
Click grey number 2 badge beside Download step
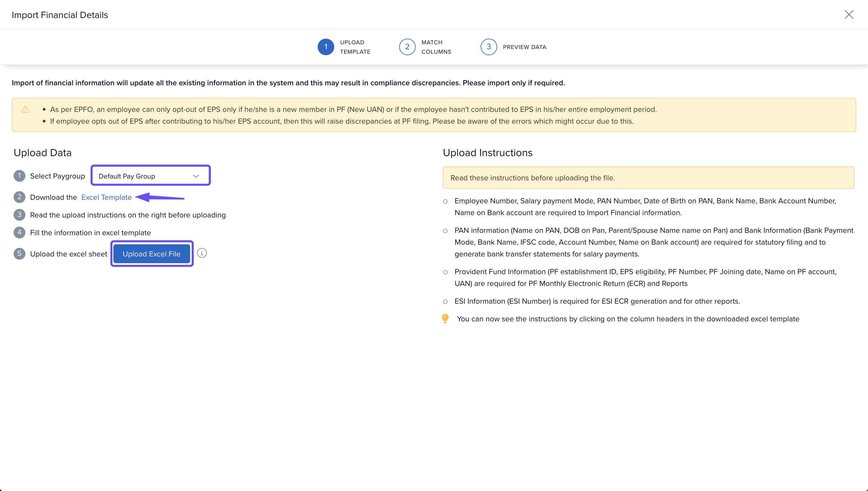pyautogui.click(x=19, y=197)
